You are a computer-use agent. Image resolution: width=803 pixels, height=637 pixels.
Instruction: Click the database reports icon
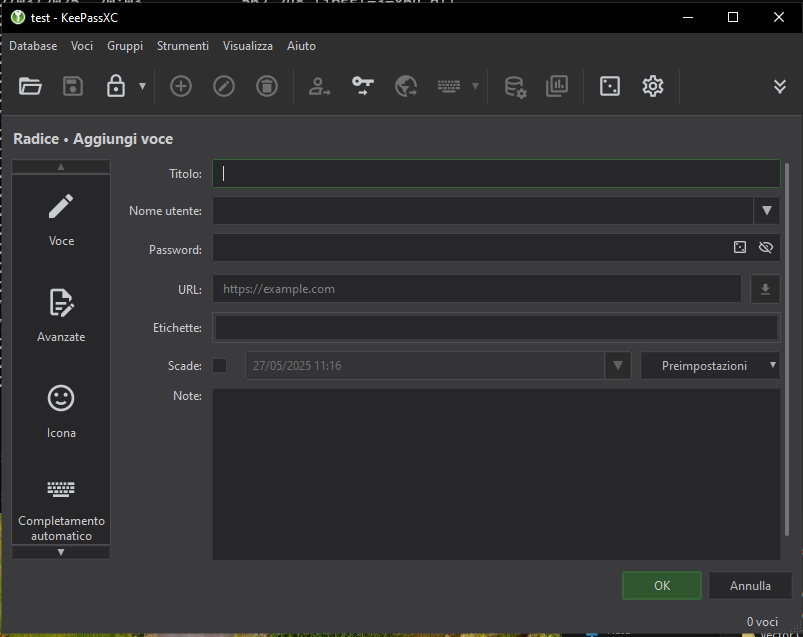click(557, 86)
